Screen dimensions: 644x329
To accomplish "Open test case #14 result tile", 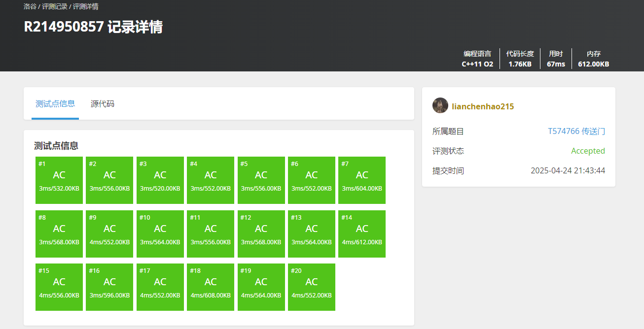I will pyautogui.click(x=362, y=234).
